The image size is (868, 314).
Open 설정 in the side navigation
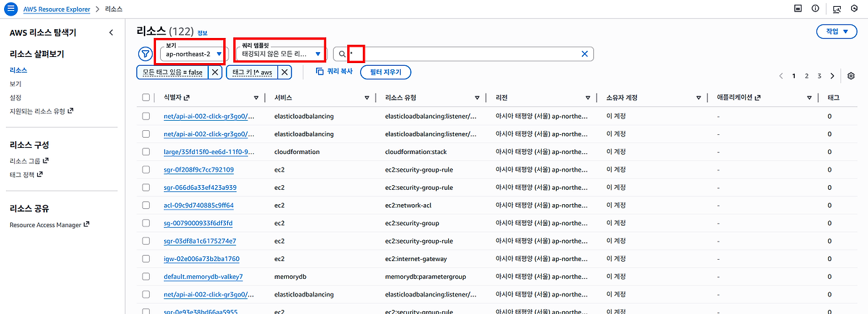tap(16, 98)
